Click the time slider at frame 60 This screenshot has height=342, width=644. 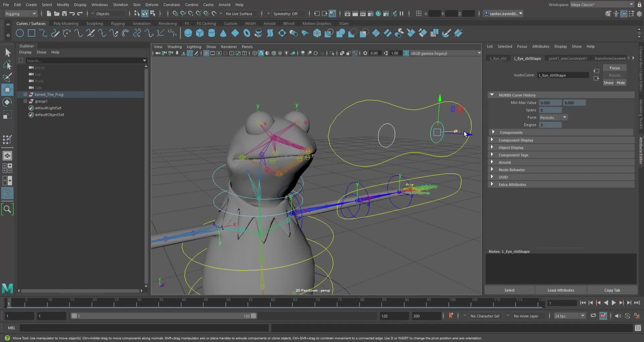273,303
